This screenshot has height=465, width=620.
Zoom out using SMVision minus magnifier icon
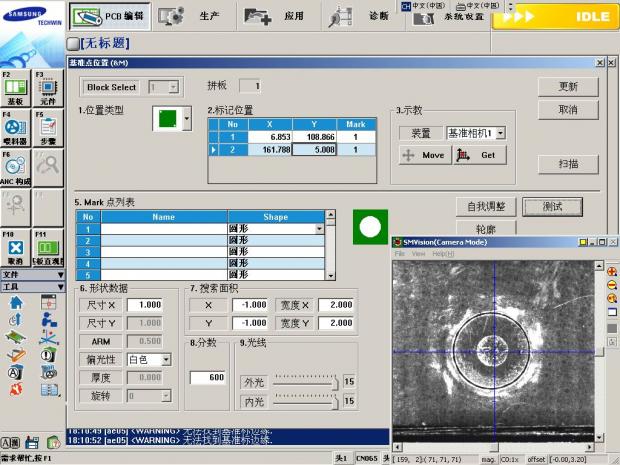(x=612, y=285)
